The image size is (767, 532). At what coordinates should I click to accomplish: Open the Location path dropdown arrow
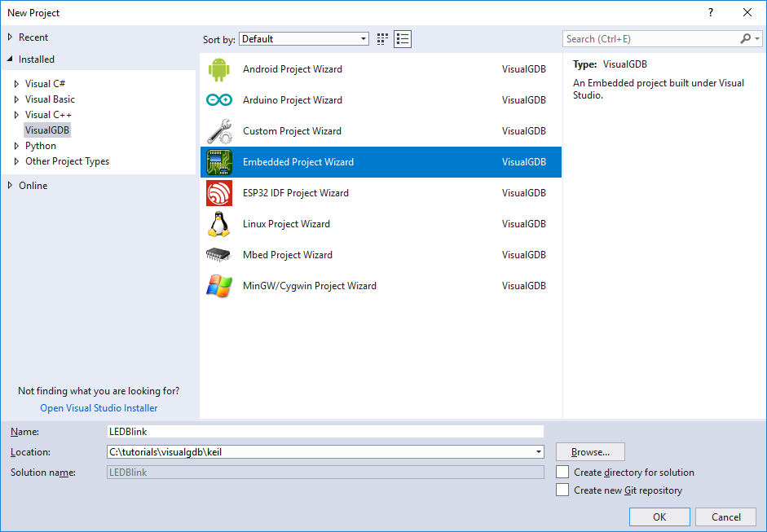tap(539, 452)
